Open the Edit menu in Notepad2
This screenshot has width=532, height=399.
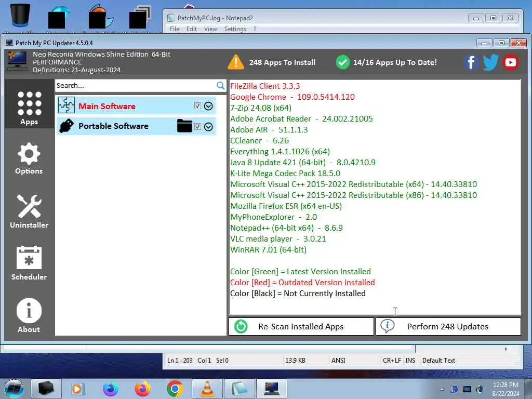pos(191,29)
